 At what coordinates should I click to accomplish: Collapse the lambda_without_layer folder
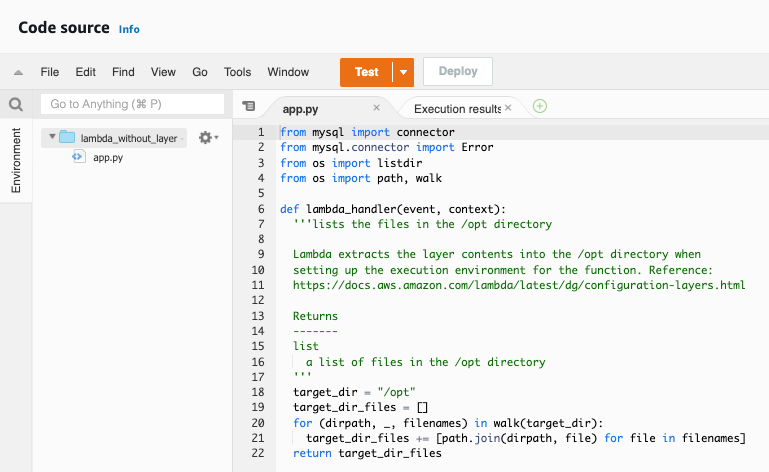(x=52, y=137)
